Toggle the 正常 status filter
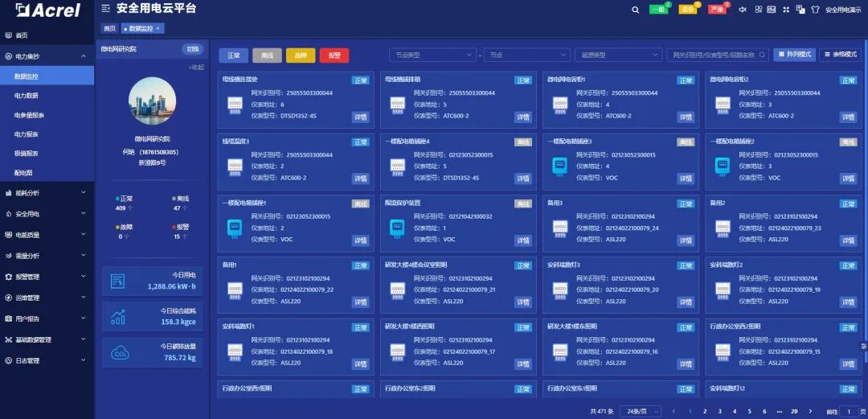This screenshot has width=868, height=419. [x=233, y=55]
